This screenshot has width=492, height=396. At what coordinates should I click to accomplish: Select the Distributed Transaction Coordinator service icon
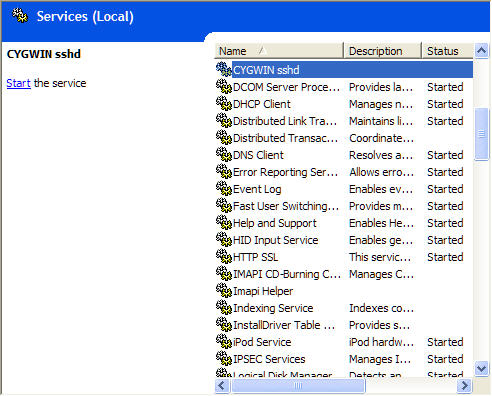(x=224, y=137)
